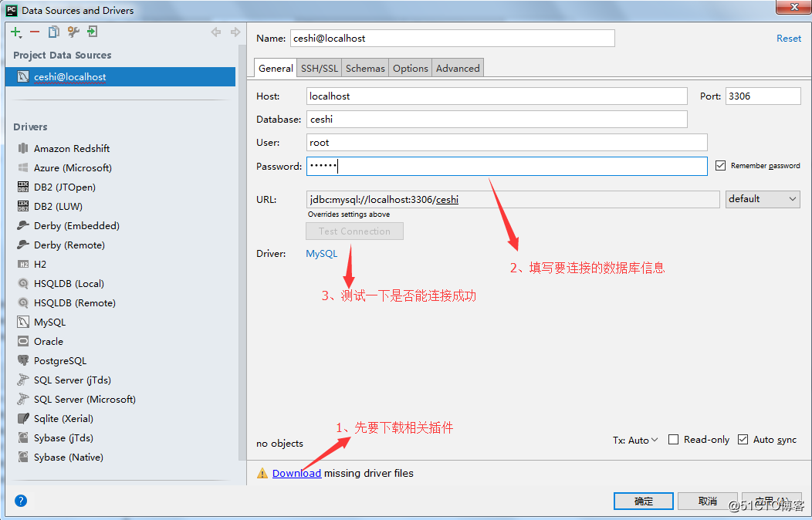Click the HSQLDB (Remote) driver icon
Image resolution: width=812 pixels, height=520 pixels.
click(x=23, y=302)
